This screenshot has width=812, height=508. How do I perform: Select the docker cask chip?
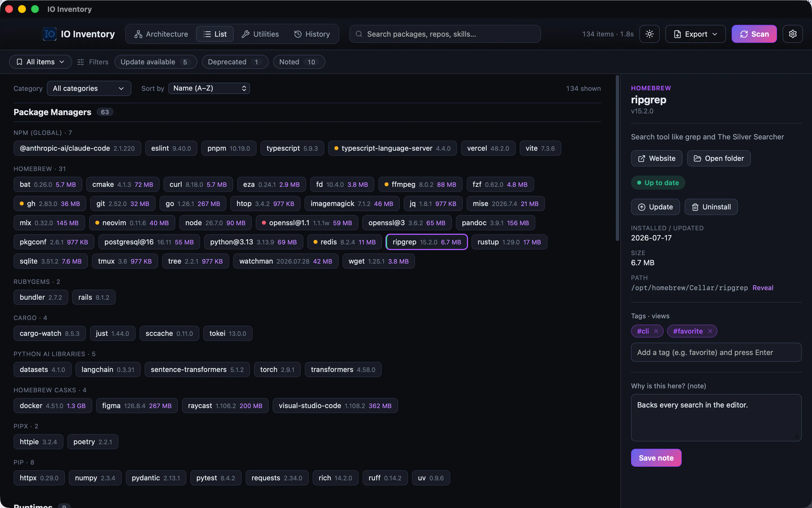click(53, 406)
